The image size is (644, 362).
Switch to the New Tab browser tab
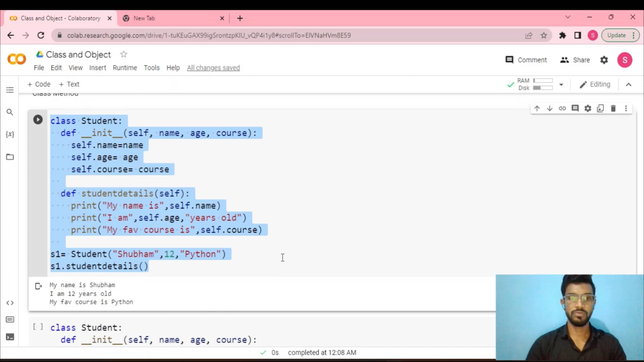(x=144, y=18)
